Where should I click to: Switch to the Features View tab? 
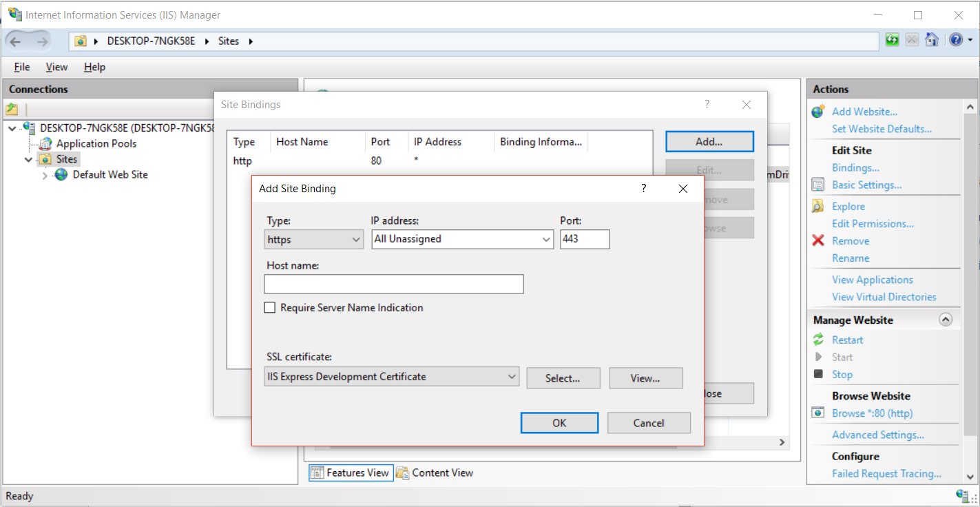(351, 473)
